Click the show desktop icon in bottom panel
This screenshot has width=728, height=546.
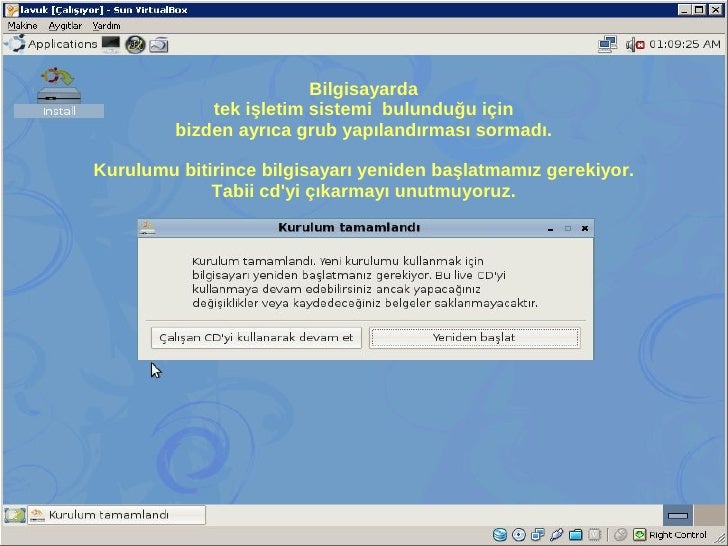pos(15,515)
